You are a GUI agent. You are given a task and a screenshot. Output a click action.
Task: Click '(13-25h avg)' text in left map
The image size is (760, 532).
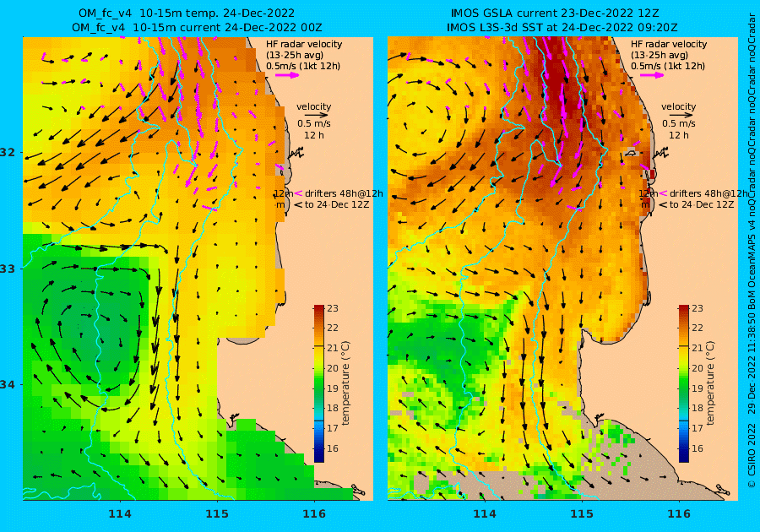tap(295, 55)
